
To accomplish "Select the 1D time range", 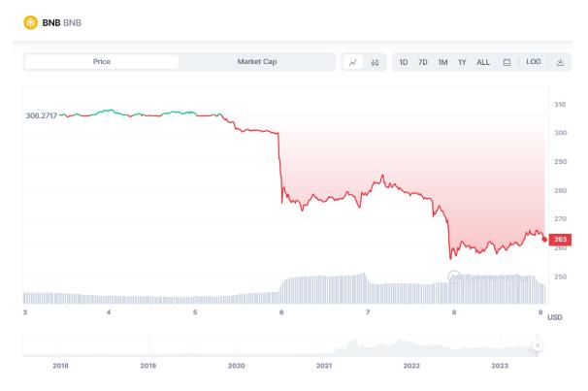I will click(403, 62).
